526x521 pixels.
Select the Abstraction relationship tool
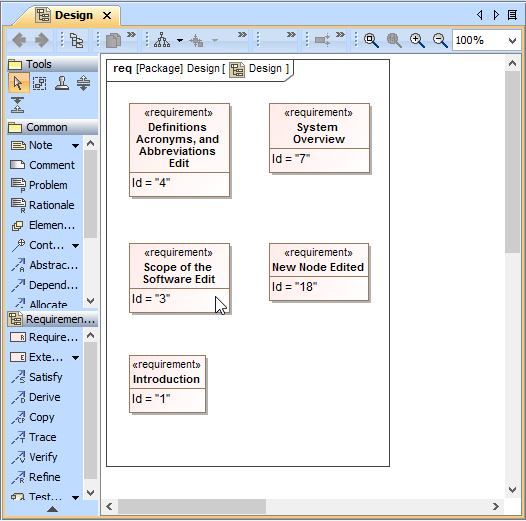(x=44, y=265)
